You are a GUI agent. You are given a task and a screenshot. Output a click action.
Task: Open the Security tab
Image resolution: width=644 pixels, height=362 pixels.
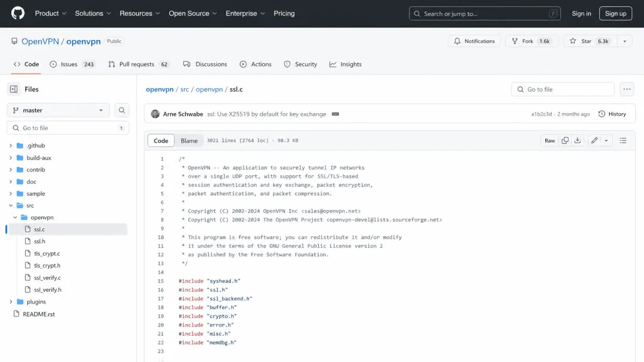click(x=301, y=64)
